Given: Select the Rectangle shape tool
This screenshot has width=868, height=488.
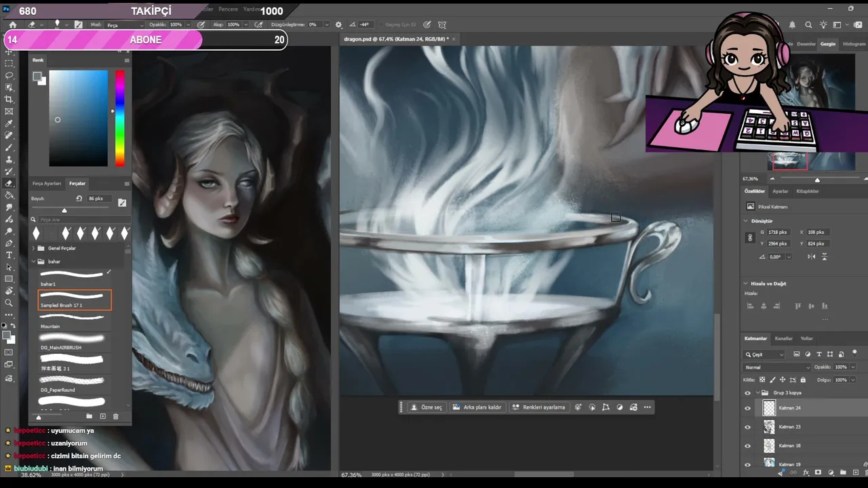Looking at the screenshot, I should point(9,279).
